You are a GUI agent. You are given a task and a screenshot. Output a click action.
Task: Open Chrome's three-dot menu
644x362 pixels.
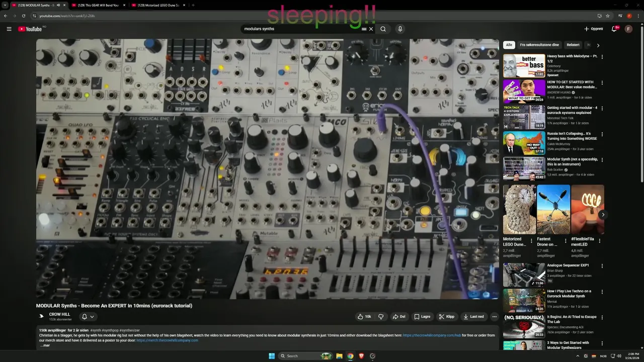coord(637,16)
